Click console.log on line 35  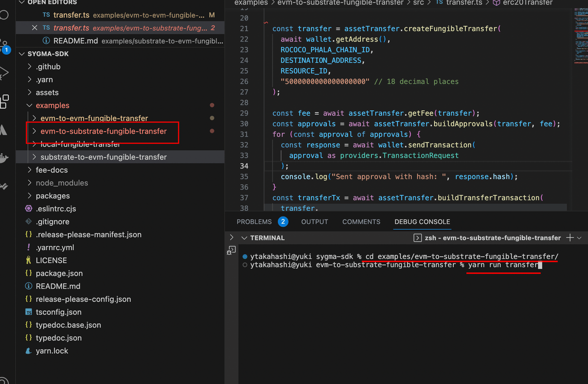pyautogui.click(x=304, y=176)
